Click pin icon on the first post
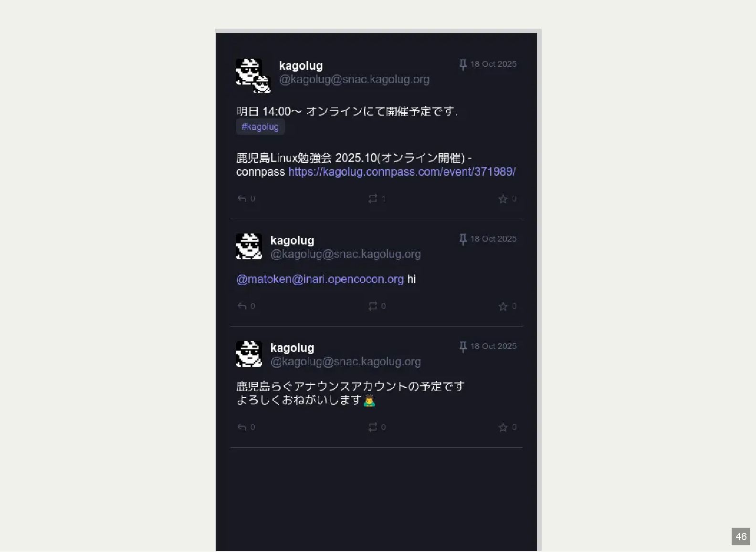This screenshot has width=756, height=552. (x=462, y=64)
